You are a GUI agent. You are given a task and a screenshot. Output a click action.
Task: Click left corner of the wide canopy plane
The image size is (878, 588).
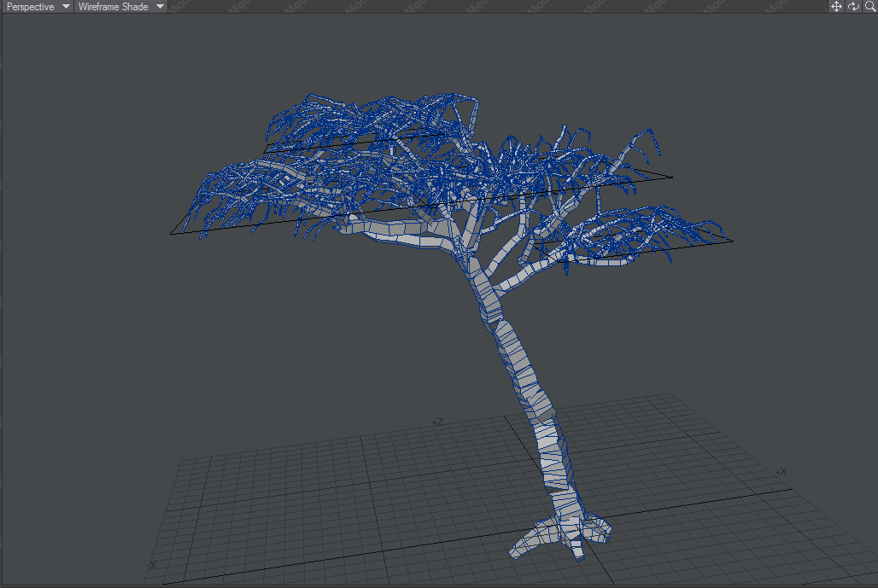171,233
